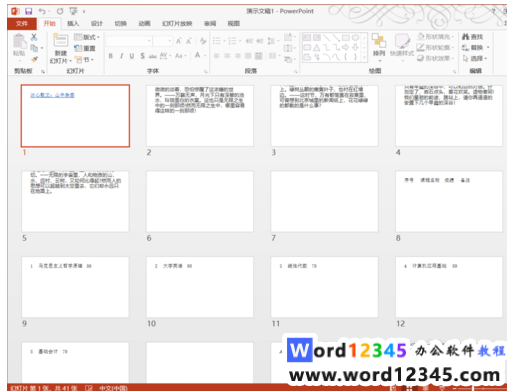Image resolution: width=510 pixels, height=391 pixels.
Task: Toggle Align Right paragraph alignment
Action: 238,56
